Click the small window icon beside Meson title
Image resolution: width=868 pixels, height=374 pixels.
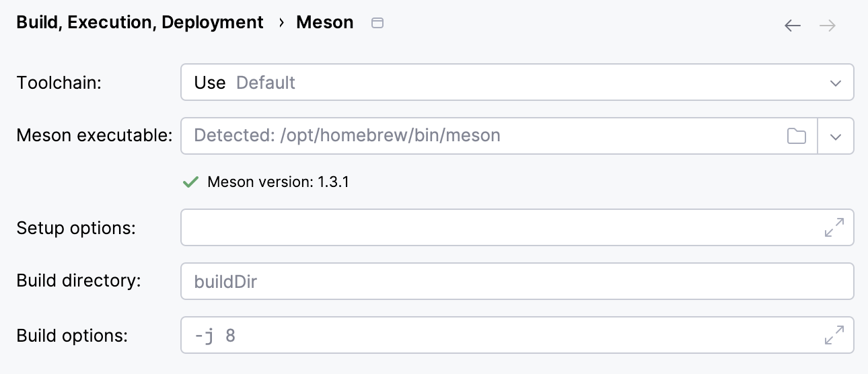tap(377, 23)
